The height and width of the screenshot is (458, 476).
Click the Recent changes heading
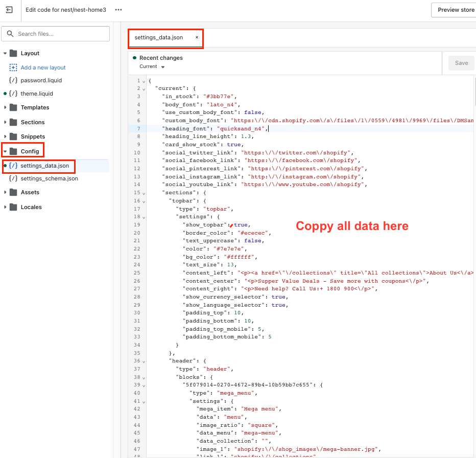(x=161, y=58)
